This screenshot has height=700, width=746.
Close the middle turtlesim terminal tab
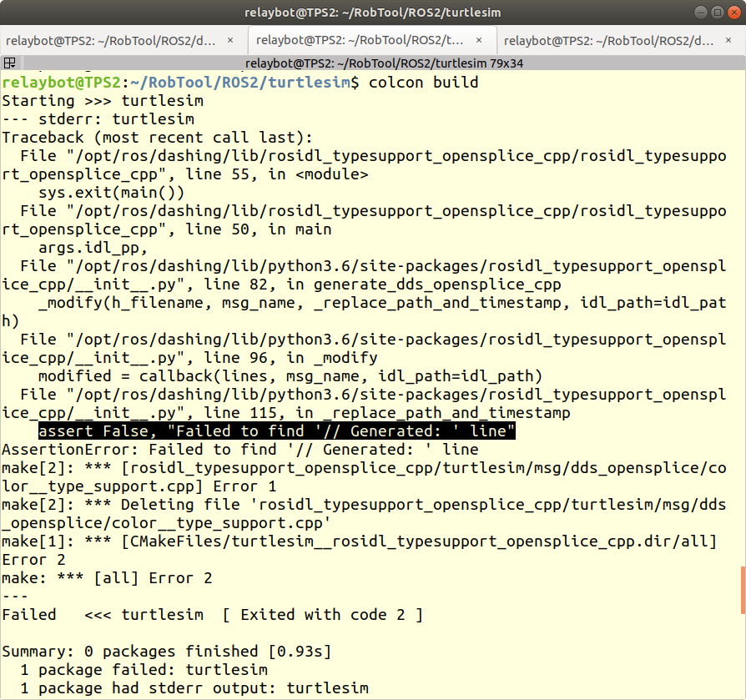(479, 40)
